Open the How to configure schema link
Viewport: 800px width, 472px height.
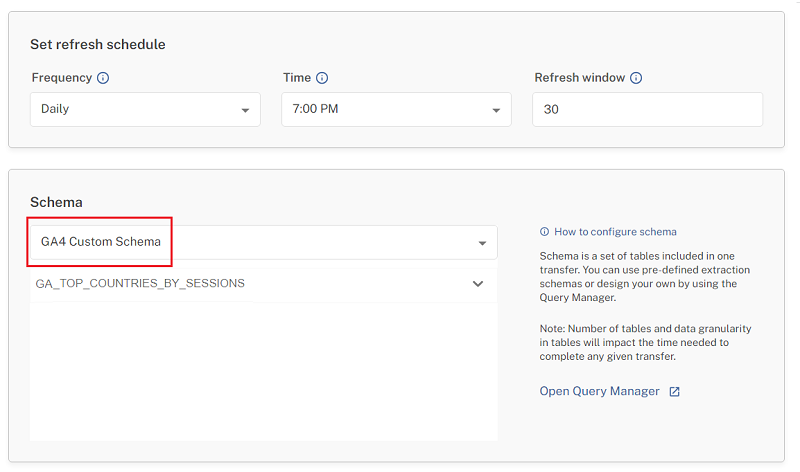click(x=615, y=232)
